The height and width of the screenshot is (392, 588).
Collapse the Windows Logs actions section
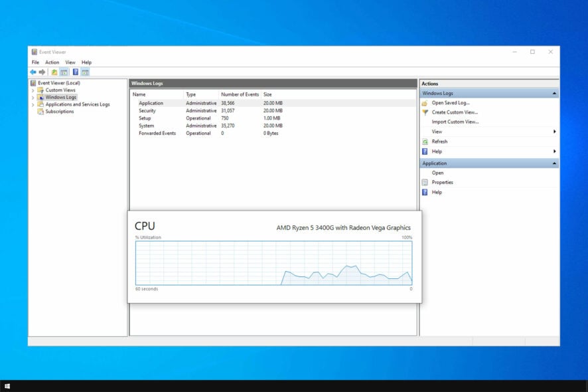coord(554,93)
